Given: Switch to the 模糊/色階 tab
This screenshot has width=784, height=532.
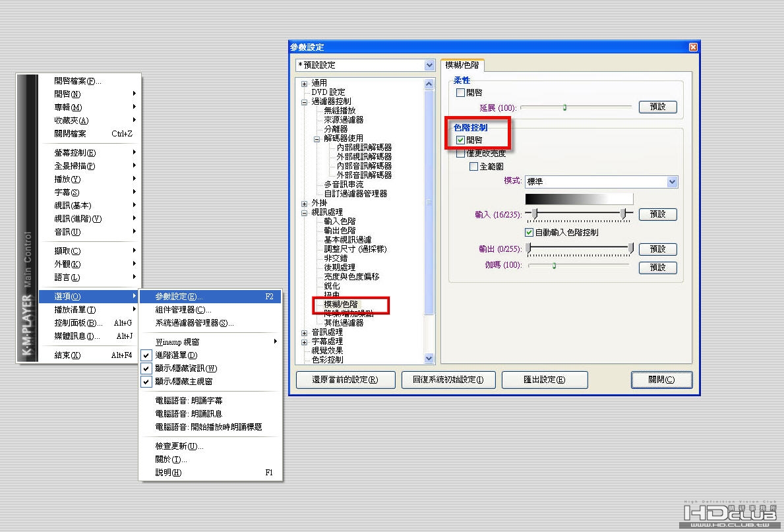Looking at the screenshot, I should click(x=462, y=65).
